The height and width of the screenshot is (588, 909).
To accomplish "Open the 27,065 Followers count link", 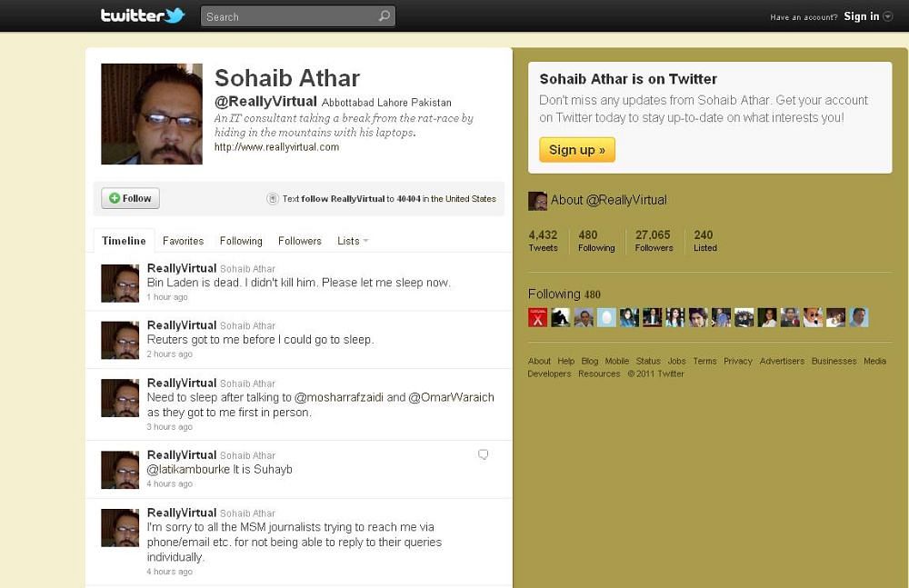I will click(654, 241).
